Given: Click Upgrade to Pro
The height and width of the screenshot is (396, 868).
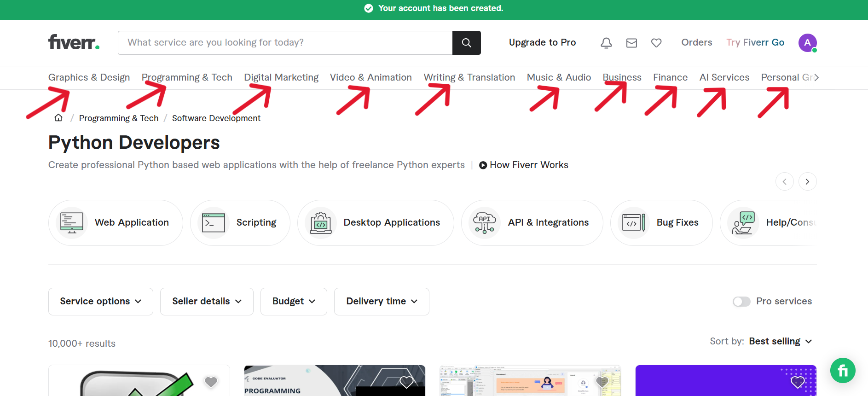Looking at the screenshot, I should (542, 42).
